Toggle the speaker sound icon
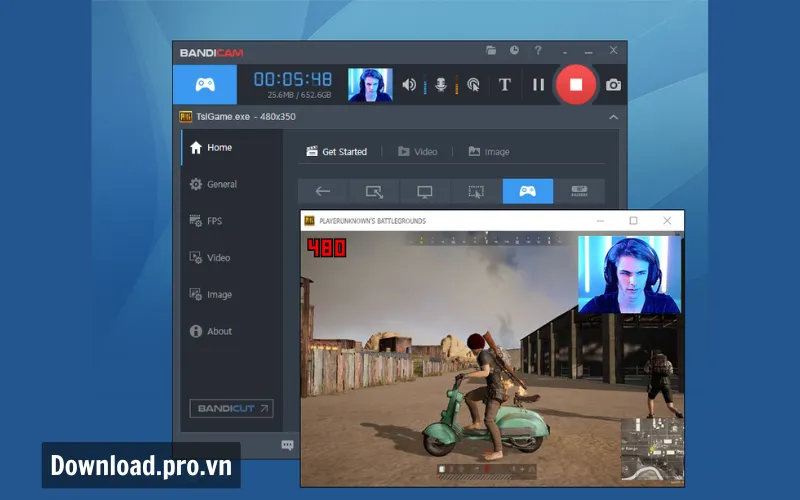Screen dimensions: 800x500 pyautogui.click(x=409, y=85)
